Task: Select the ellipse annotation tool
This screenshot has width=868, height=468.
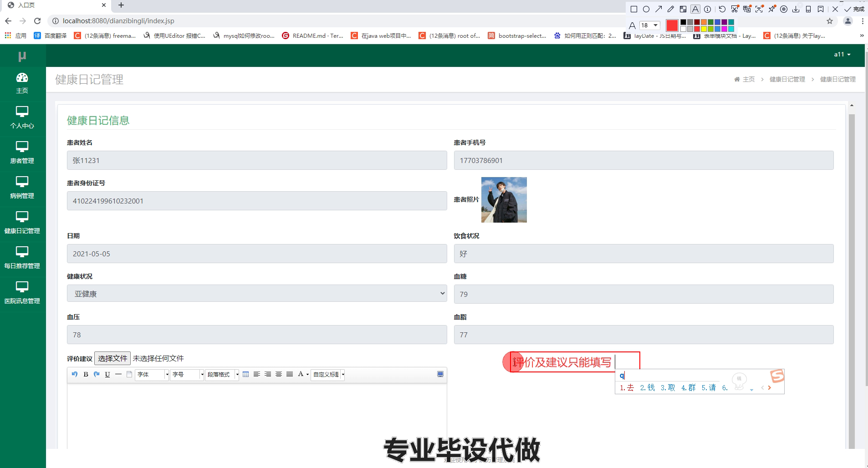Action: coord(646,9)
